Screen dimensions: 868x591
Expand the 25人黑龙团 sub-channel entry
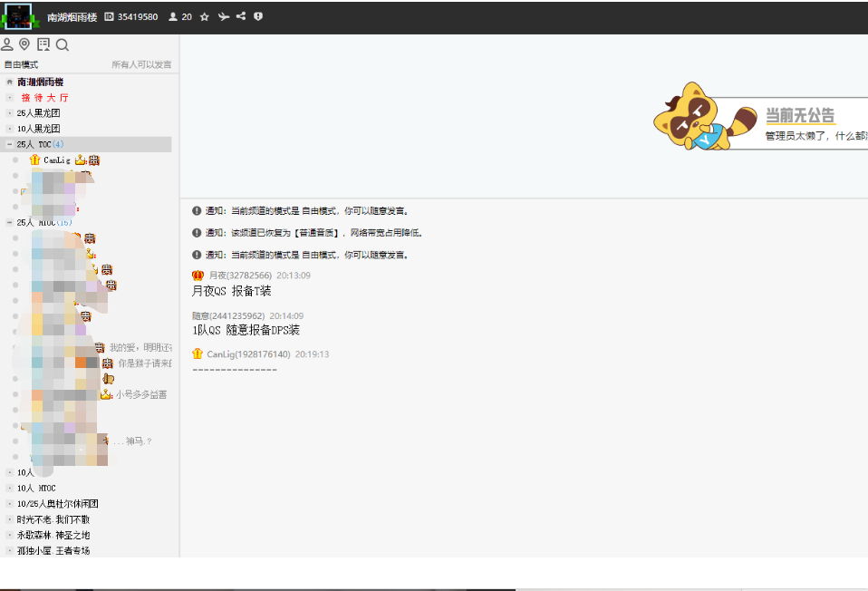(8, 112)
